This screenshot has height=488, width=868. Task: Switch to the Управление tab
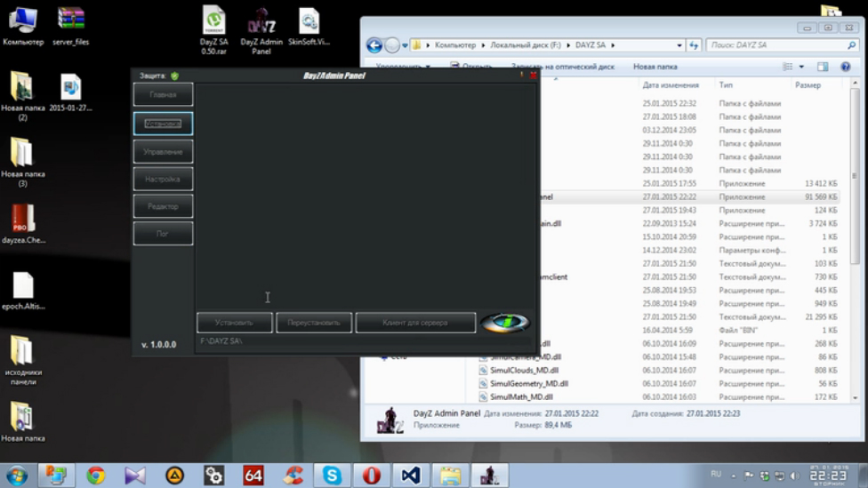pos(163,152)
